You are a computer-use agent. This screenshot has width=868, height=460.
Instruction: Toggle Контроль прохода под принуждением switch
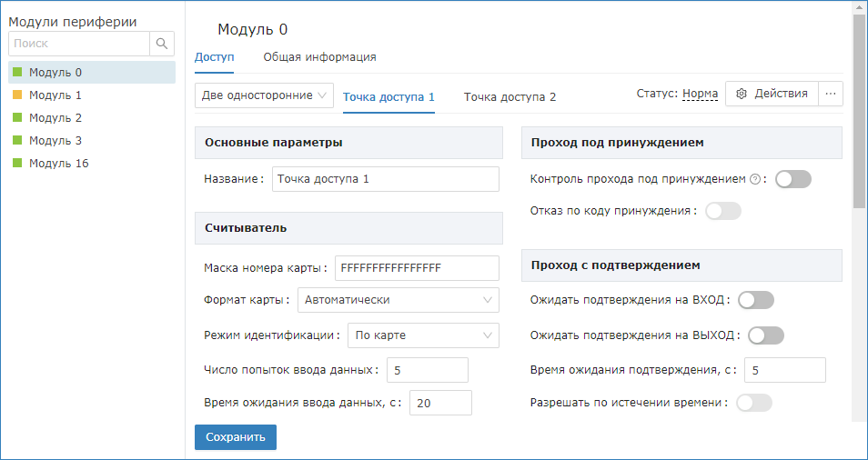(x=792, y=179)
